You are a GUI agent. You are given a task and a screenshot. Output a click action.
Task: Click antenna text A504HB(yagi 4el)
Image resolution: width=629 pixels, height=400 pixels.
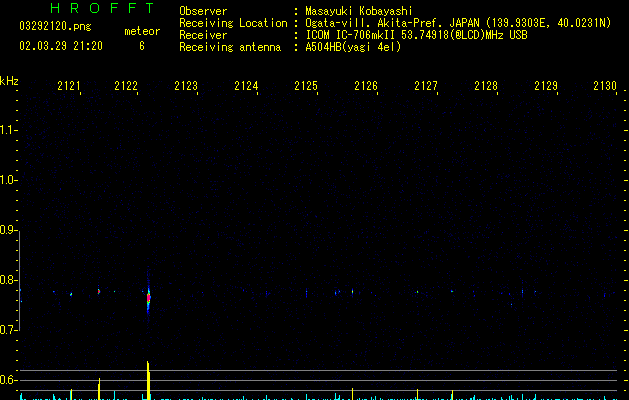tap(353, 47)
